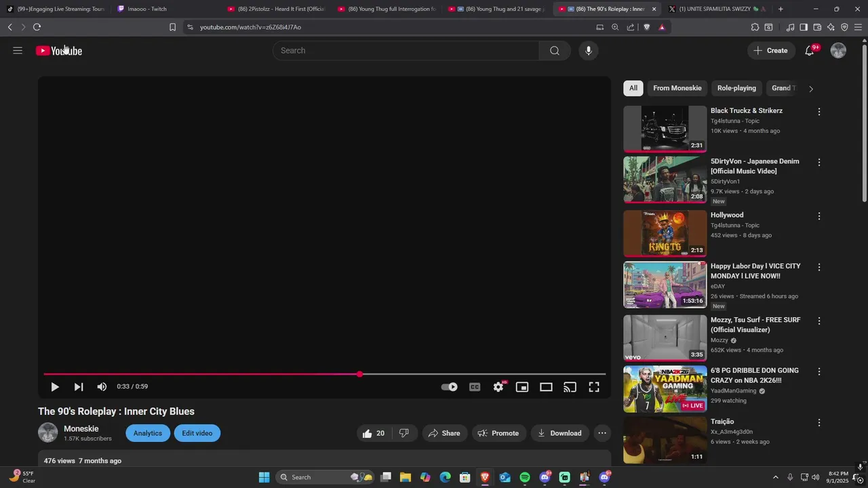Open the Brave Rewards triangle icon
The image size is (868, 488).
(x=662, y=27)
